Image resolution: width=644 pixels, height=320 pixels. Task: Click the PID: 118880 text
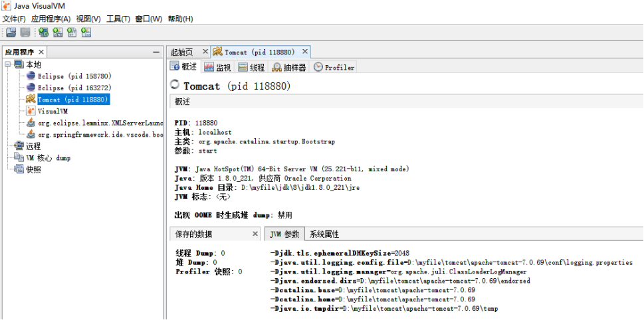pos(196,123)
